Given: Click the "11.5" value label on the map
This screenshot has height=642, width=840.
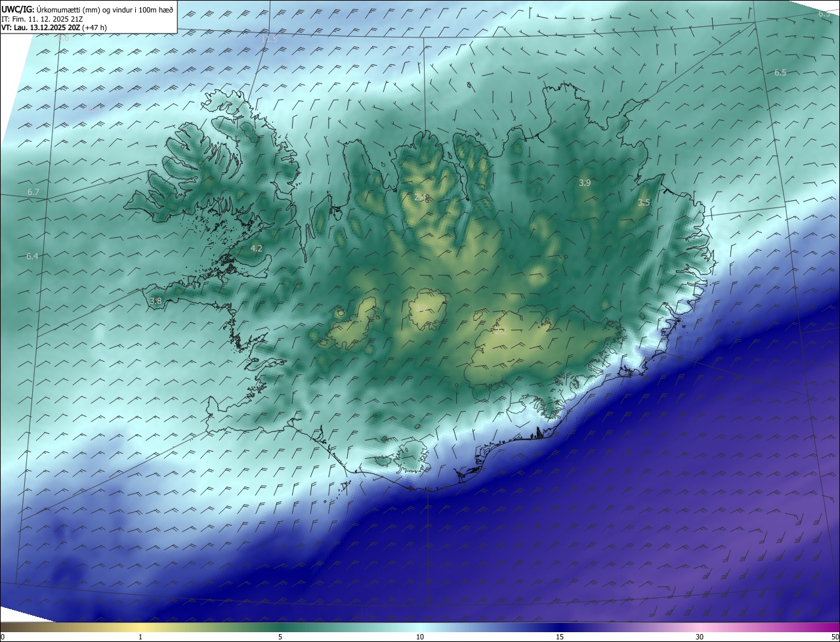Looking at the screenshot, I should click(x=270, y=39).
